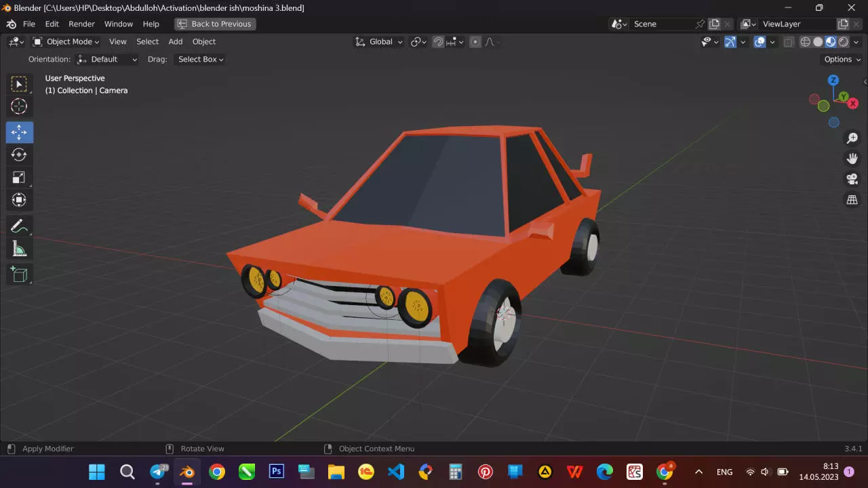Open the viewport Select menu
Screen dimensions: 868x488
tap(147, 41)
